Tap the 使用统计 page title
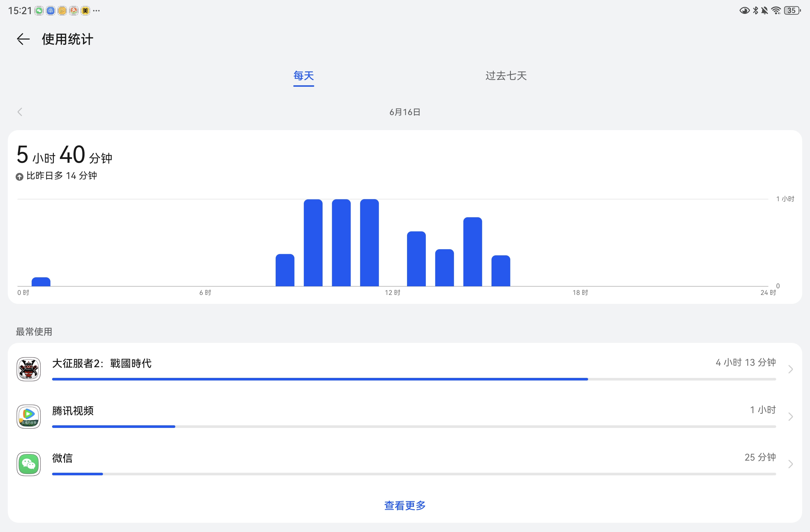This screenshot has width=810, height=532. (x=67, y=39)
